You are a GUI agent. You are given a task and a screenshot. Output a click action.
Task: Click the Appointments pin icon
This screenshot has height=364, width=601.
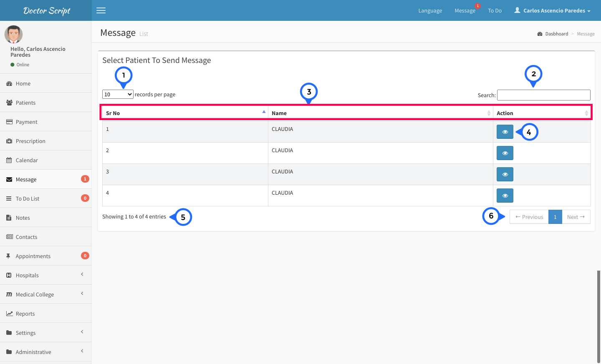pyautogui.click(x=8, y=256)
